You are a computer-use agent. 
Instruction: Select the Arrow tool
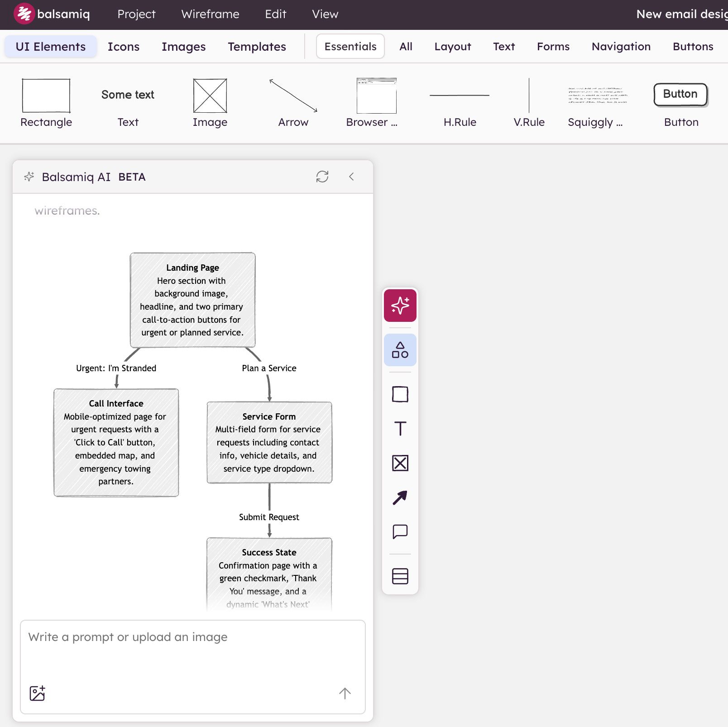[x=400, y=497]
